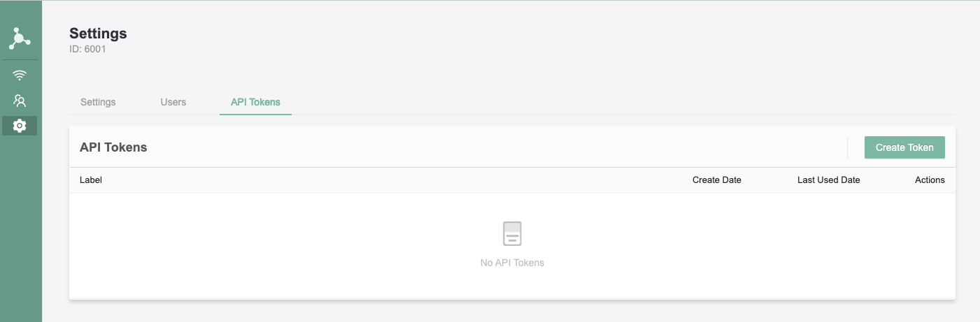This screenshot has width=980, height=322.
Task: Open the users icon in the sidebar
Action: click(x=20, y=101)
